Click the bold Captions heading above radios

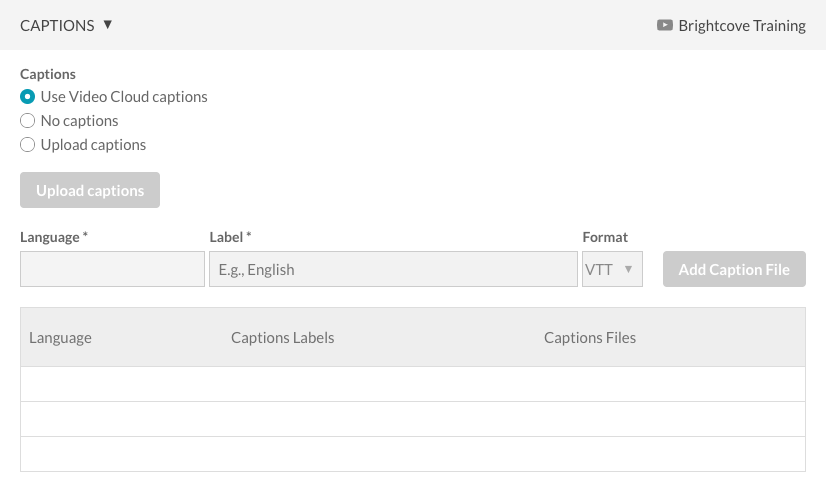point(48,74)
